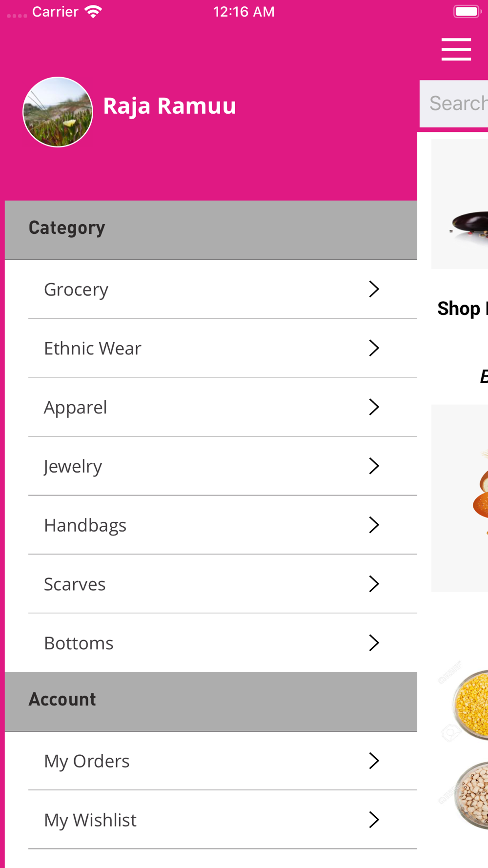Open the Apparel category

pyautogui.click(x=76, y=408)
